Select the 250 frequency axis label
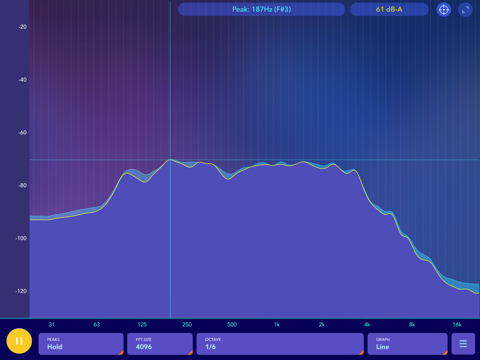This screenshot has width=480, height=360. tap(187, 324)
